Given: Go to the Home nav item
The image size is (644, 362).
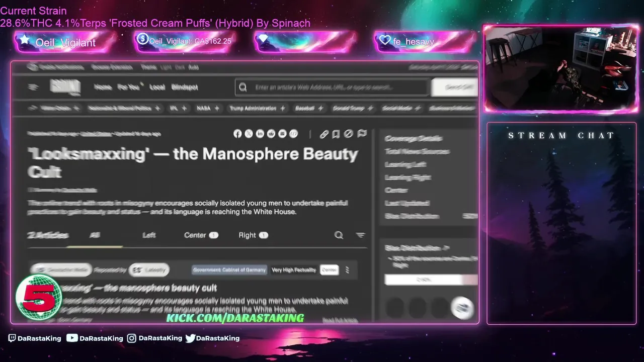Looking at the screenshot, I should 103,87.
